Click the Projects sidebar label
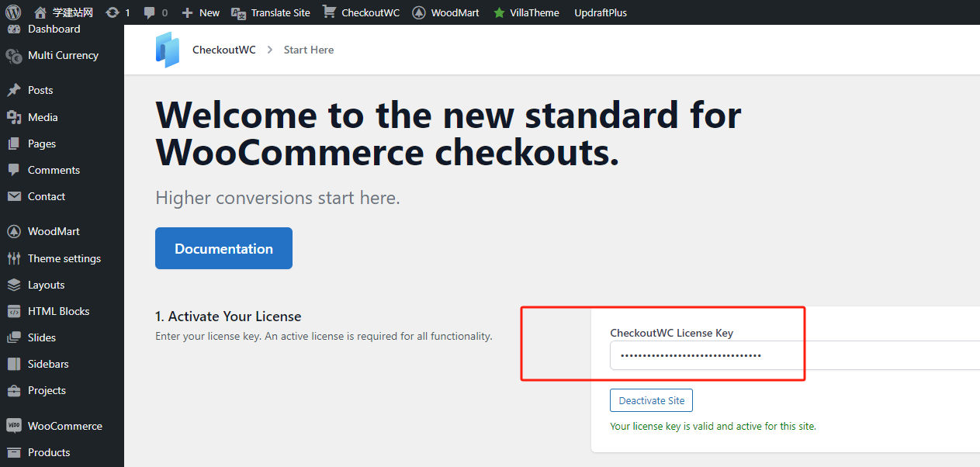Image resolution: width=980 pixels, height=467 pixels. pos(47,390)
